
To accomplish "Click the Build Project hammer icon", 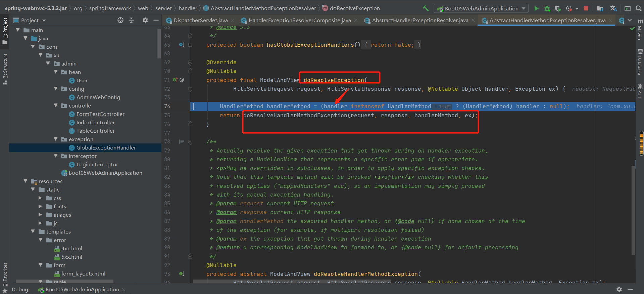I will click(426, 8).
